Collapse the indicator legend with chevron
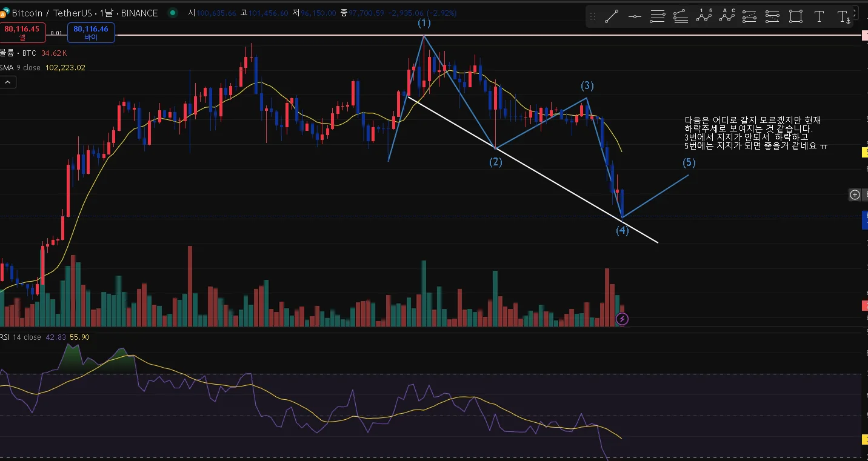 click(8, 82)
